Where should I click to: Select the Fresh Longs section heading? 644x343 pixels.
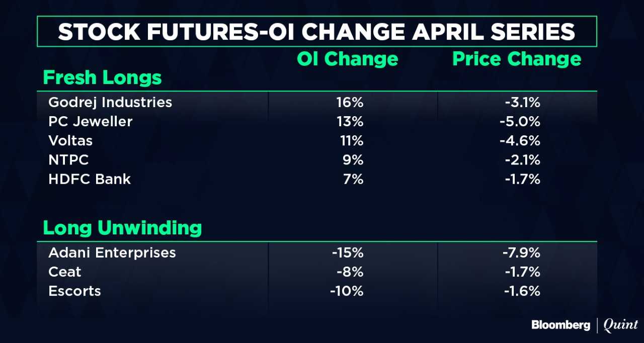[103, 77]
